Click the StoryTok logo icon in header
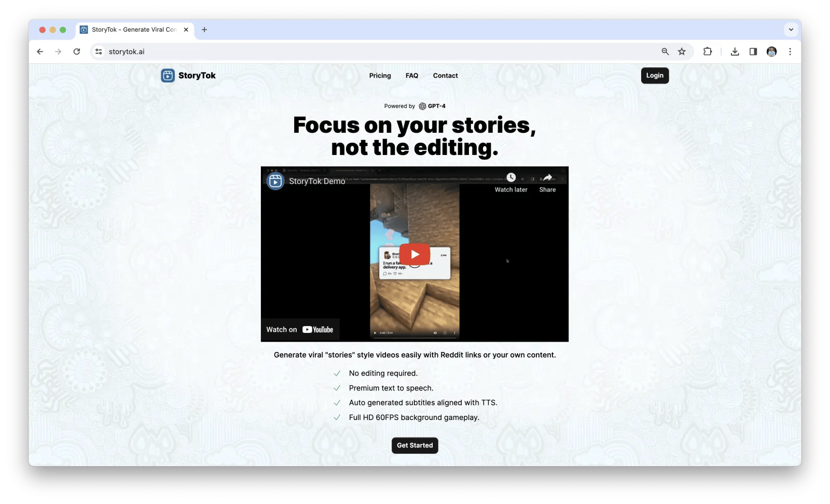Screen dimensions: 830x504 (x=168, y=76)
